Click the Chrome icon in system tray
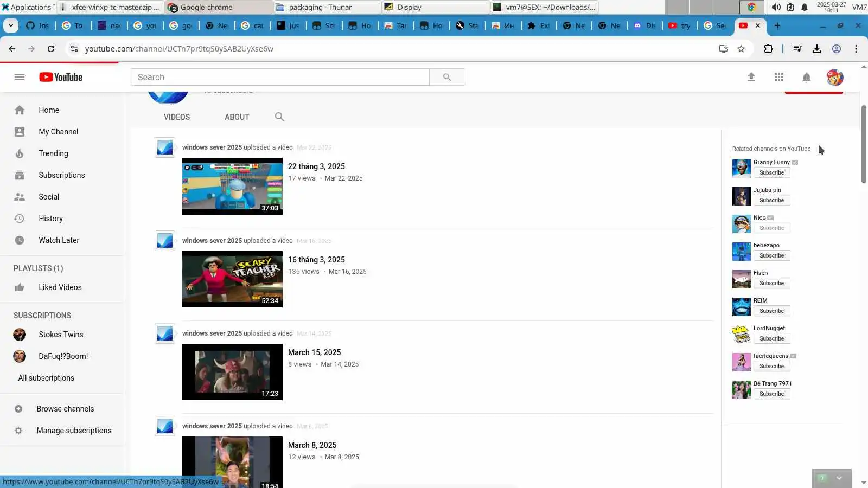This screenshot has height=488, width=868. (x=751, y=7)
